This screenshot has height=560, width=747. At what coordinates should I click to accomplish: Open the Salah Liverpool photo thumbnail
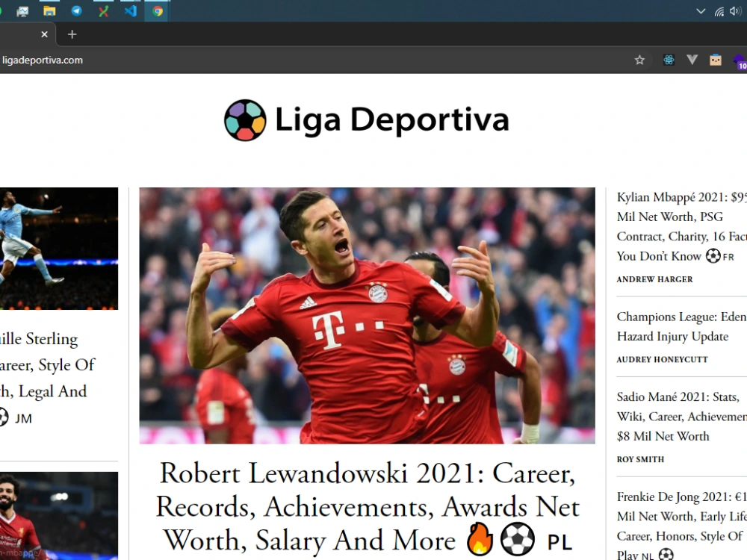59,516
